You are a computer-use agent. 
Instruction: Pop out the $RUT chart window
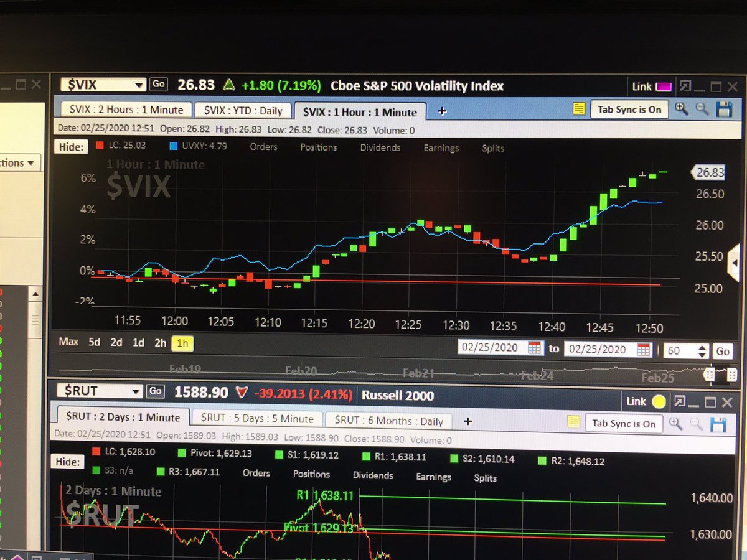(679, 401)
